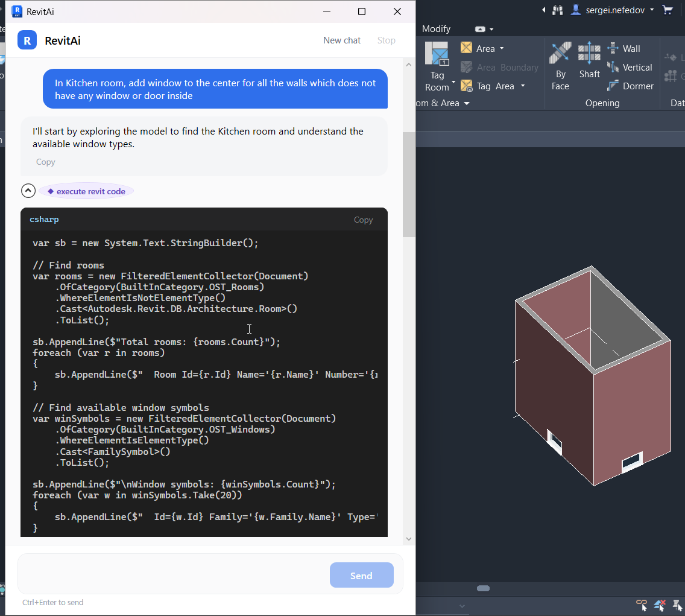Viewport: 685px width, 616px height.
Task: Select the Dormer opening tool
Action: [x=630, y=86]
